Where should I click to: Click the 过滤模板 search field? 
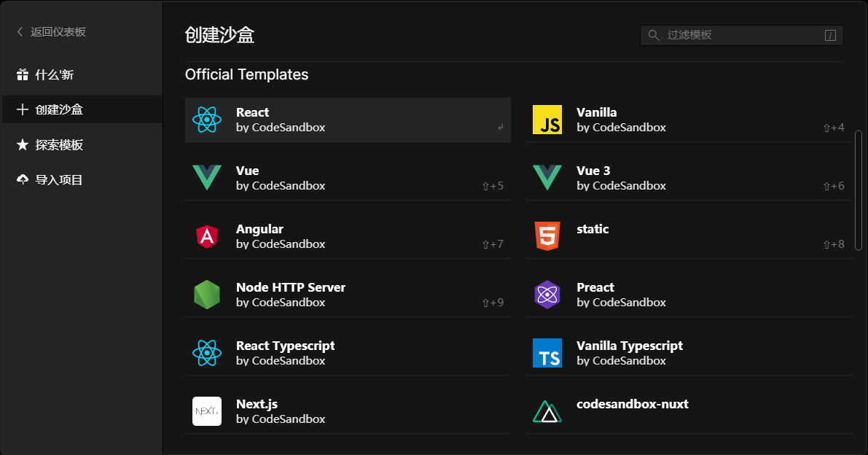741,34
